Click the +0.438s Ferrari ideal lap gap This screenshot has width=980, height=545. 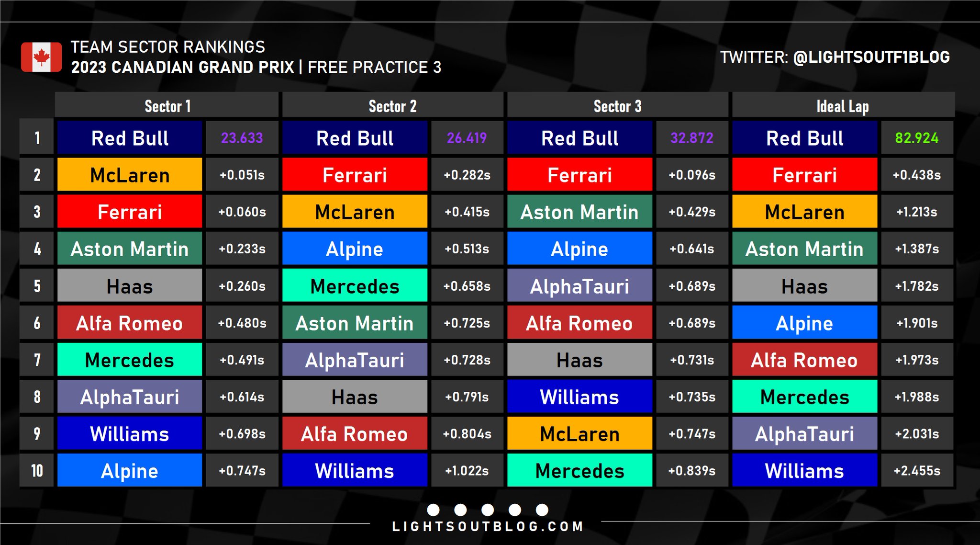916,175
